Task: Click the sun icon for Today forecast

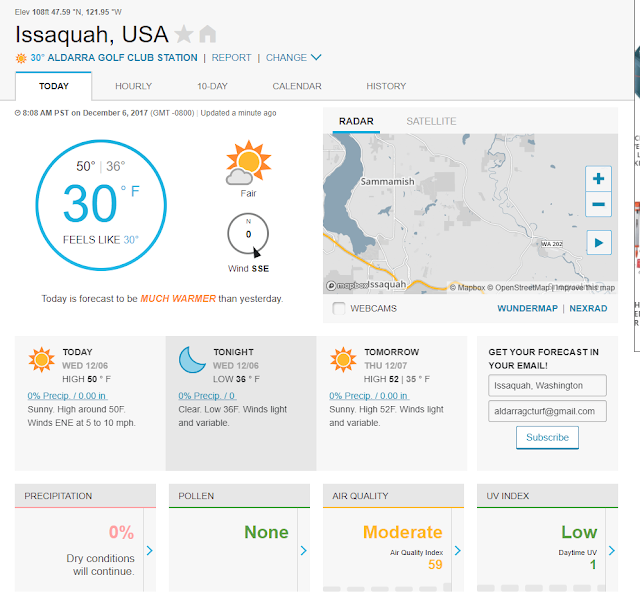Action: click(42, 359)
